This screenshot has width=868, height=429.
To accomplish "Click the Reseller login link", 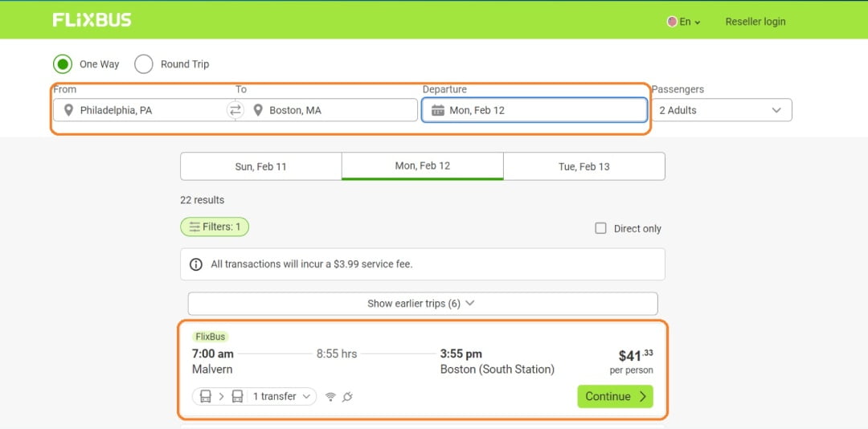I will [x=755, y=22].
